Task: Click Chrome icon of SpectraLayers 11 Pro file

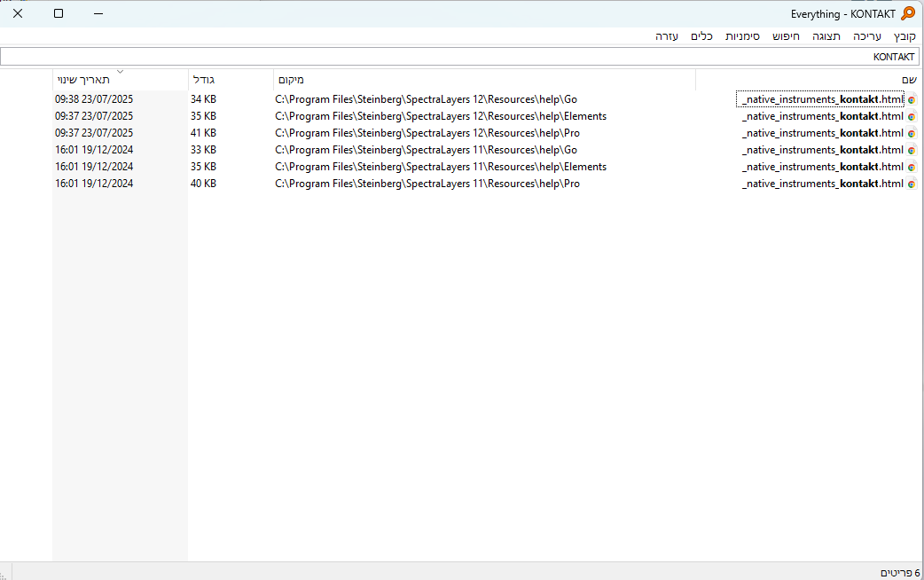Action: pyautogui.click(x=912, y=184)
